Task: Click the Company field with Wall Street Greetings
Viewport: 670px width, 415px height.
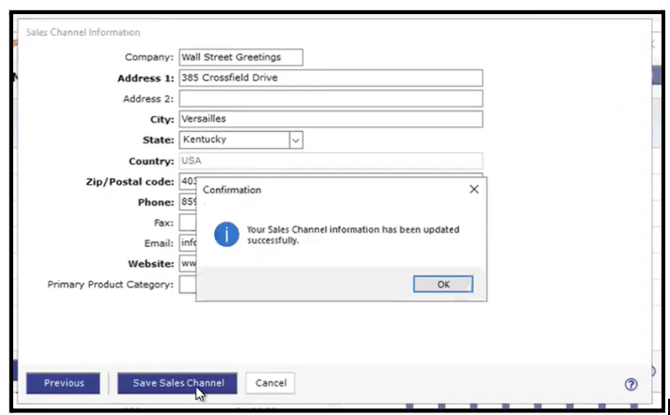Action: 240,57
